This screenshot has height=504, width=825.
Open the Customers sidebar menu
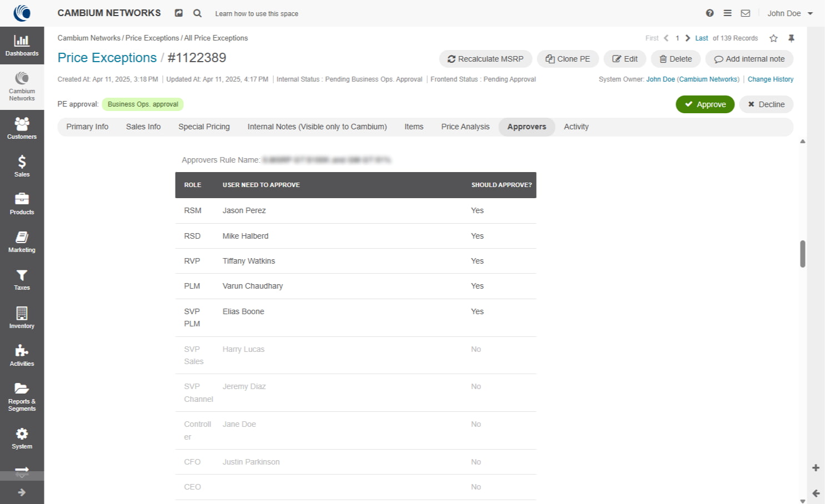22,128
